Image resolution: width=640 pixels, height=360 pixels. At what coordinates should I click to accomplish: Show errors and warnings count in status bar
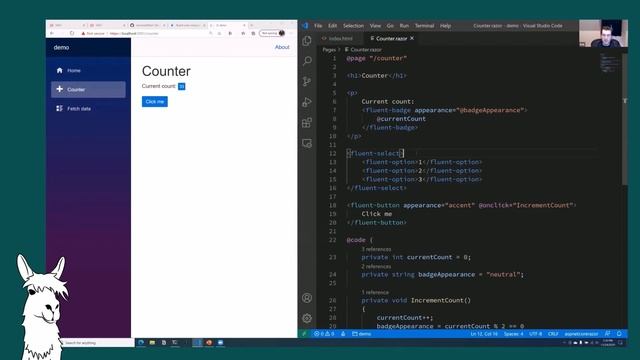324,334
